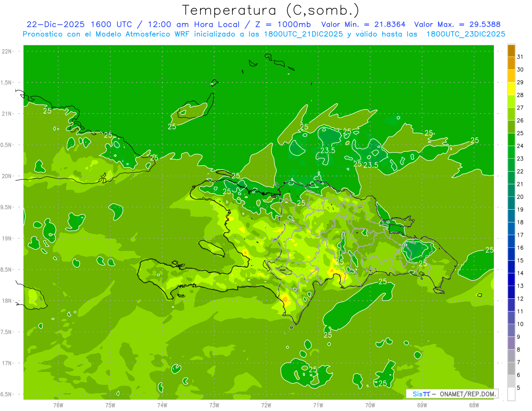
Task: Click the '18N' latitude axis label
Action: pos(7,301)
